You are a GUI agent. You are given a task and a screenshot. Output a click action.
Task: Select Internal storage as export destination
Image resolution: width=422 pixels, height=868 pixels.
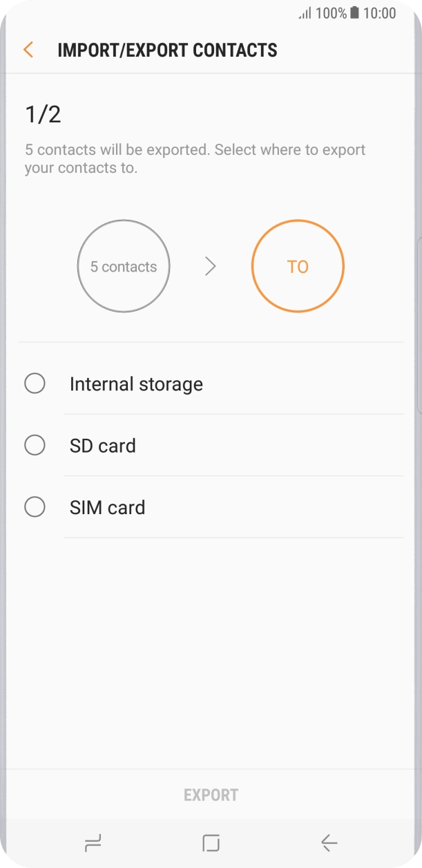[35, 384]
